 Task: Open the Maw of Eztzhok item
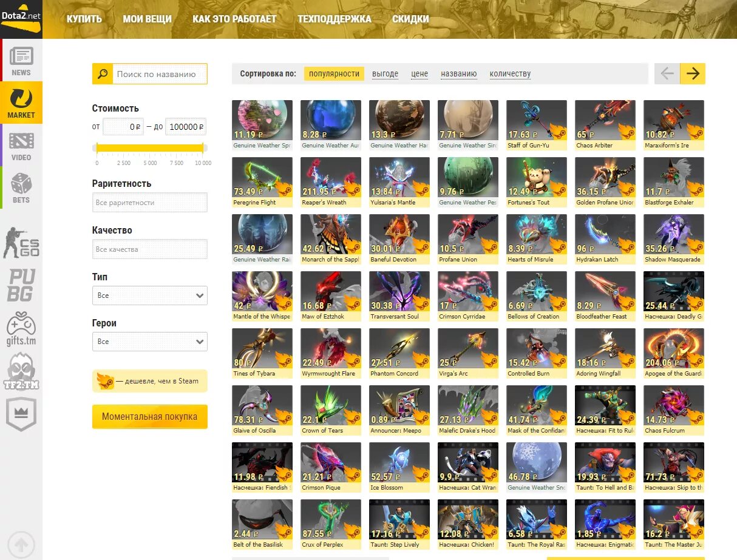point(331,296)
